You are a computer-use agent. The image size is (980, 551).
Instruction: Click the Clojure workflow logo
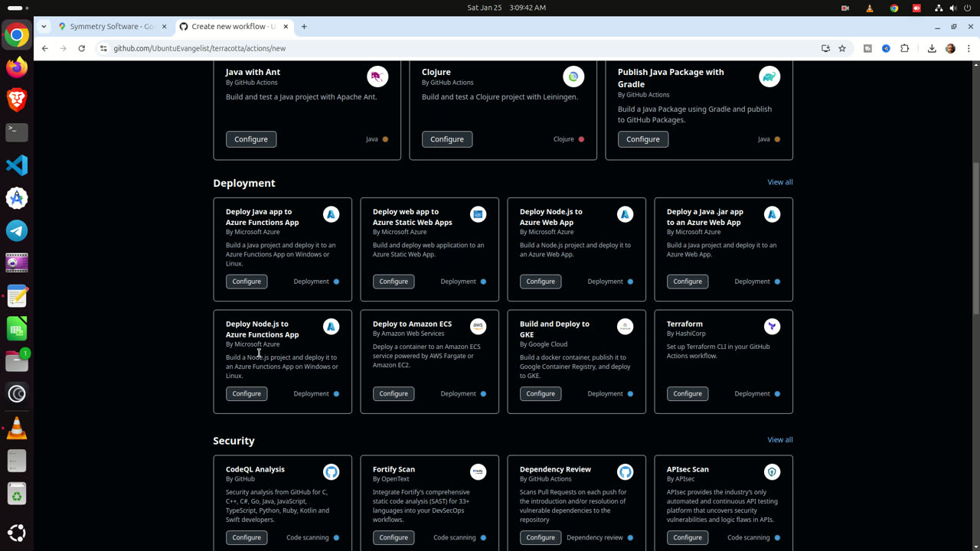coord(573,77)
